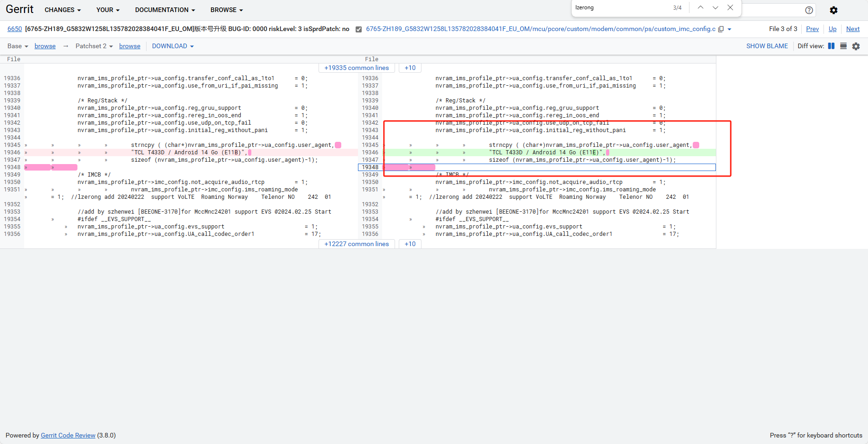The image size is (868, 444).
Task: Go up to the change with Up link
Action: (x=833, y=29)
